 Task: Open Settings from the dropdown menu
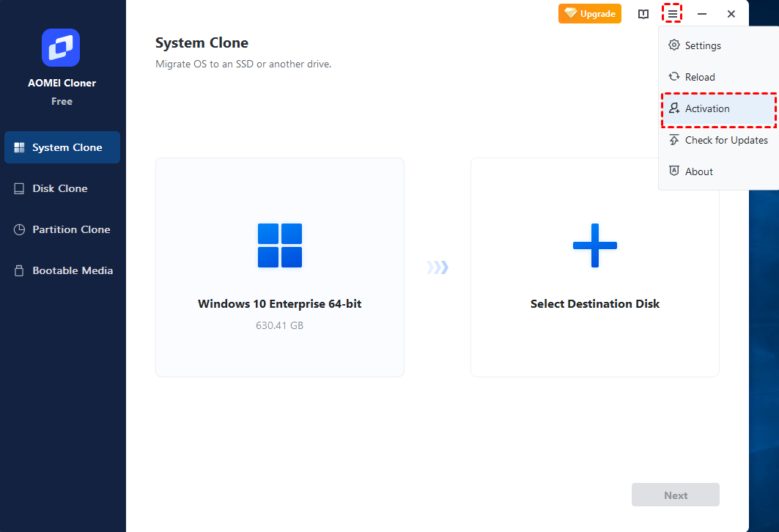tap(718, 45)
